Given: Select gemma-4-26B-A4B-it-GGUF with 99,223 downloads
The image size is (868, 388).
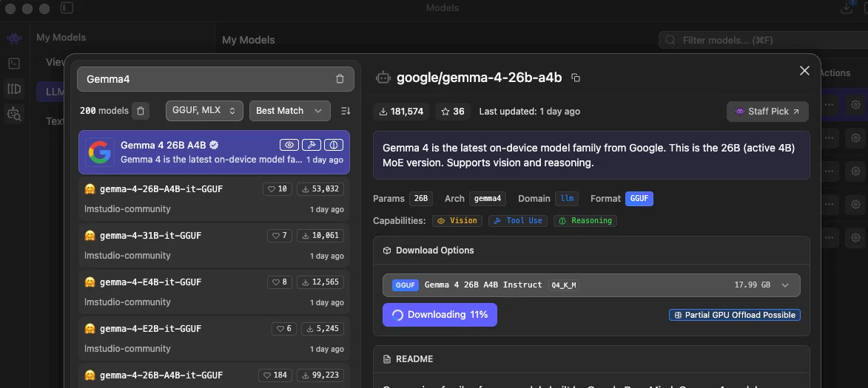Looking at the screenshot, I should point(214,375).
